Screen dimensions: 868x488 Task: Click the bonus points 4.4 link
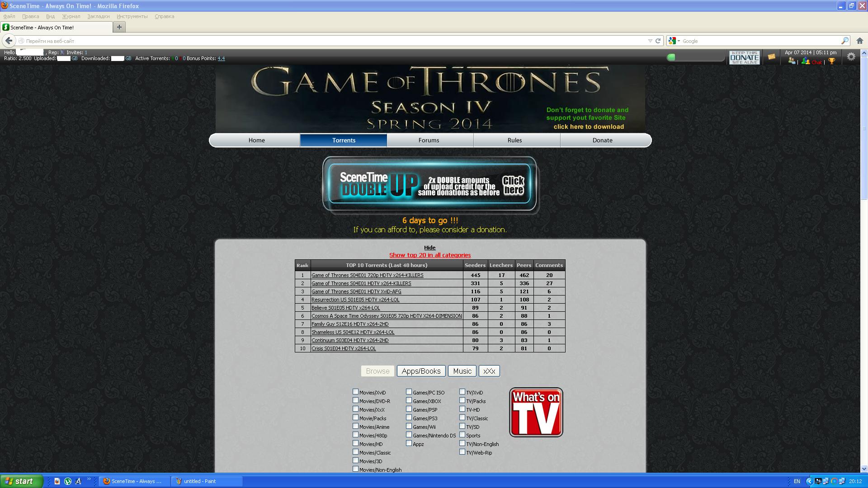point(221,58)
